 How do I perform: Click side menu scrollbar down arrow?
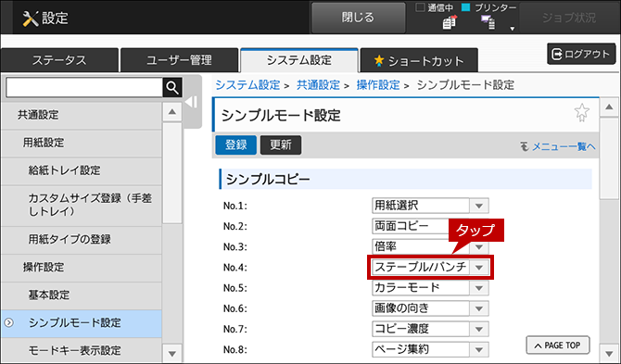(171, 353)
